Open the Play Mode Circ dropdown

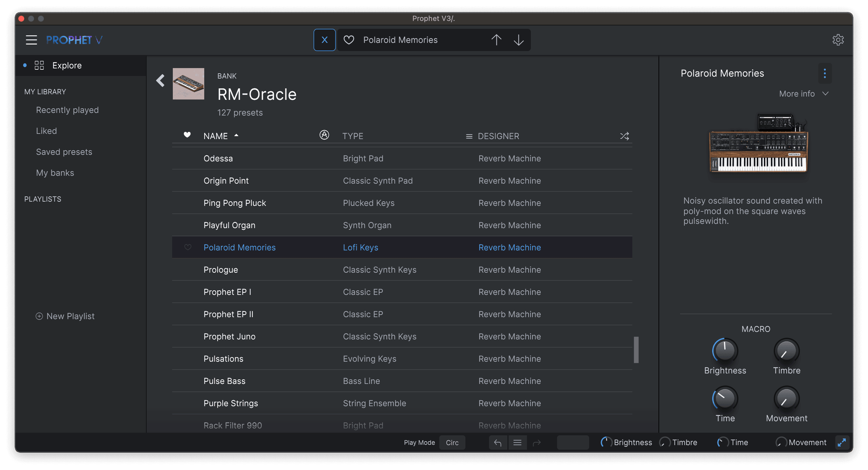(452, 443)
